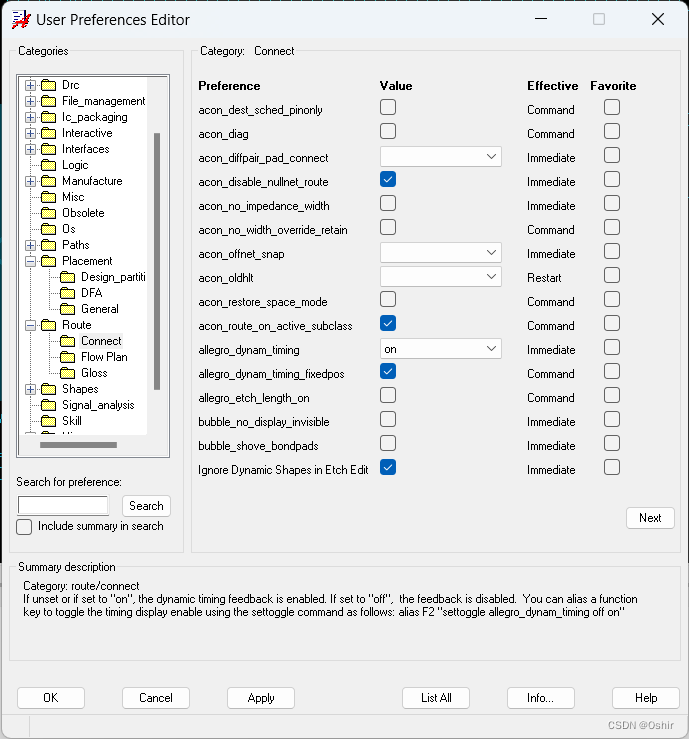Viewport: 689px width, 739px height.
Task: Click the List All button
Action: click(436, 698)
